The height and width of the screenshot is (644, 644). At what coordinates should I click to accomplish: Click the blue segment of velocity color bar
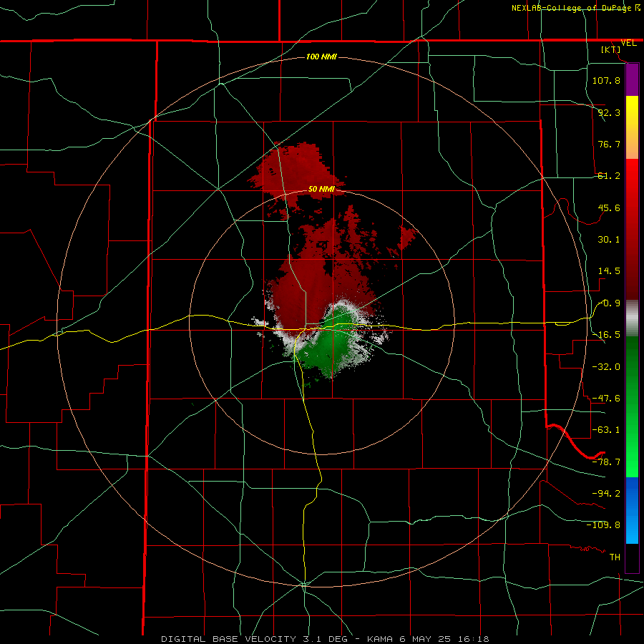click(x=632, y=510)
